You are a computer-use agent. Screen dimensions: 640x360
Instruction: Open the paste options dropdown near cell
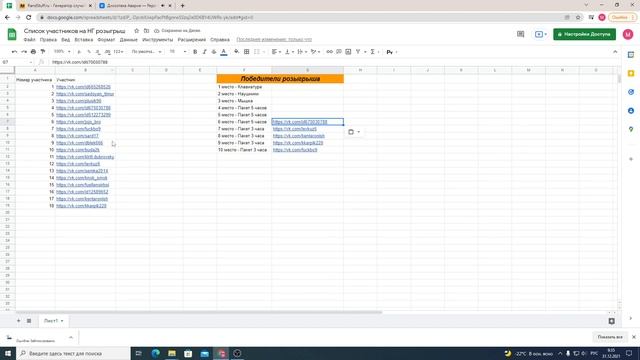353,132
